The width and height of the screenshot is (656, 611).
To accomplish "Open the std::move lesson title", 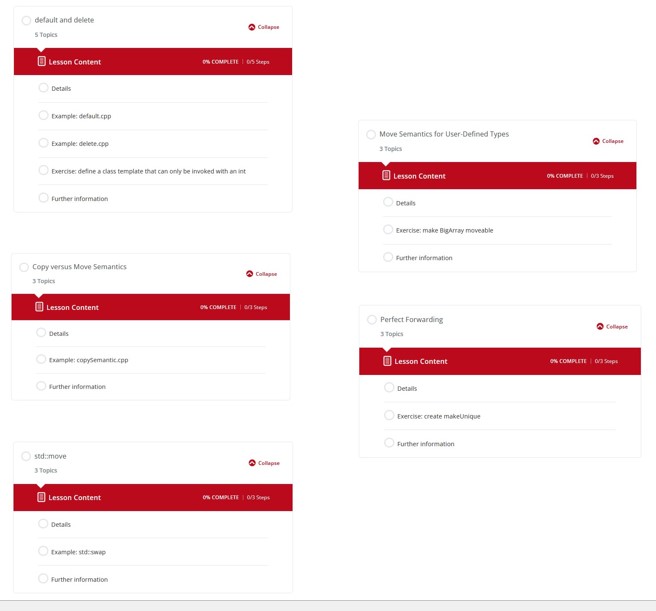I will click(x=50, y=456).
